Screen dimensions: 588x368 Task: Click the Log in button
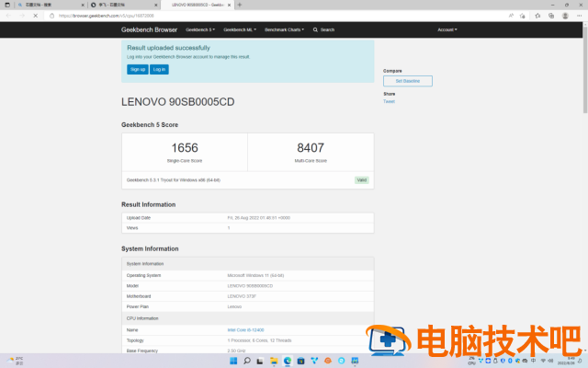tap(159, 70)
